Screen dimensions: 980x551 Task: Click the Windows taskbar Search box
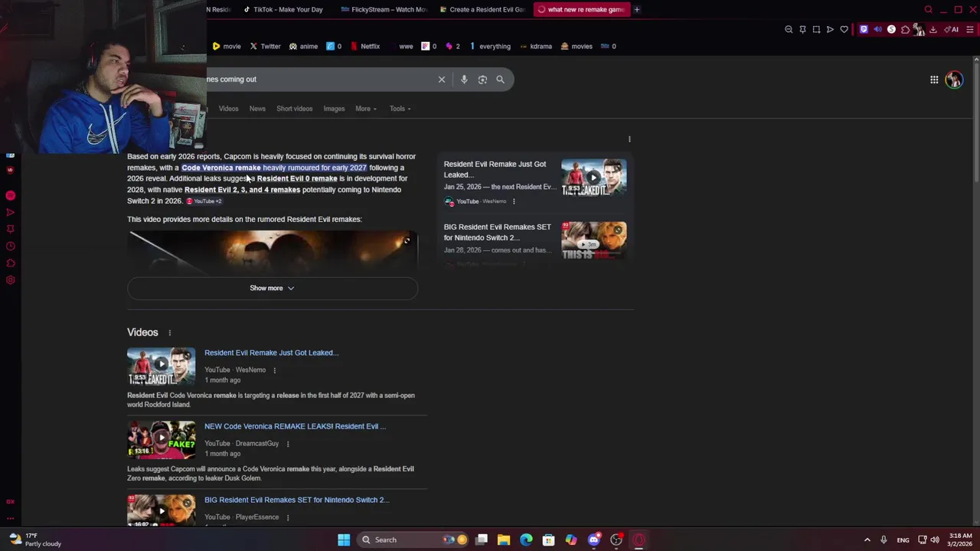click(413, 540)
